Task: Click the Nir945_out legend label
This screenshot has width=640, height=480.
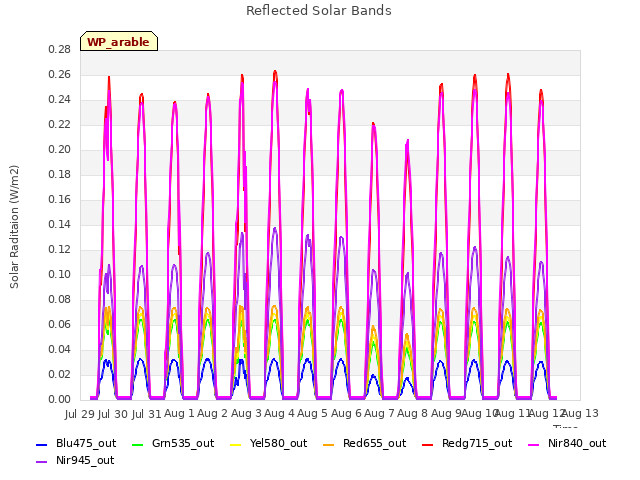Action: 85,460
